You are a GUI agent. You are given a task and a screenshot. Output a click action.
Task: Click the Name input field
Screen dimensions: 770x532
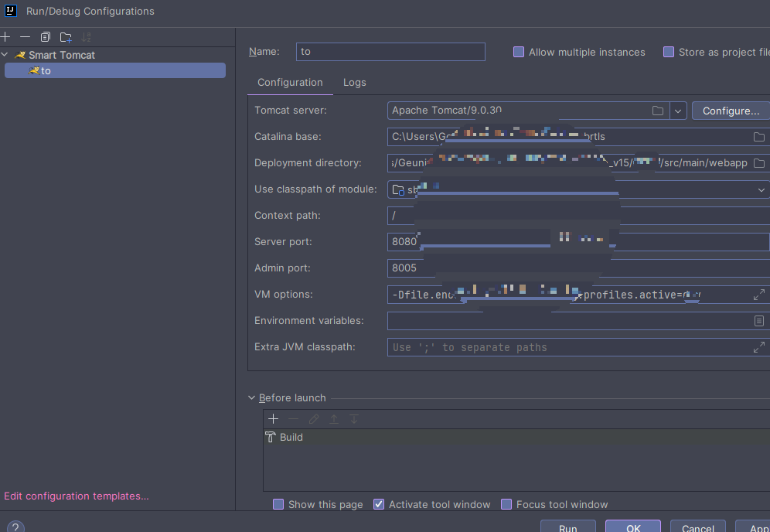(390, 52)
